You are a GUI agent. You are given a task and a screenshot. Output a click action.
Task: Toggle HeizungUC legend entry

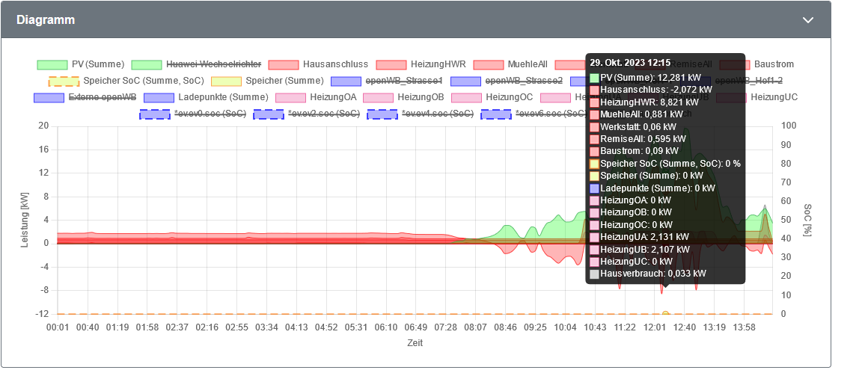757,97
